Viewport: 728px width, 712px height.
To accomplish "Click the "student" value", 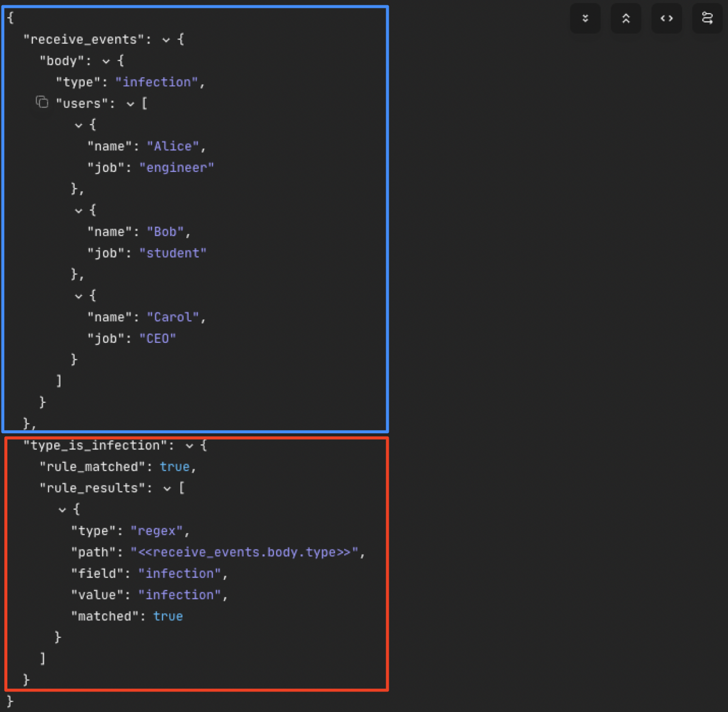I will coord(173,253).
